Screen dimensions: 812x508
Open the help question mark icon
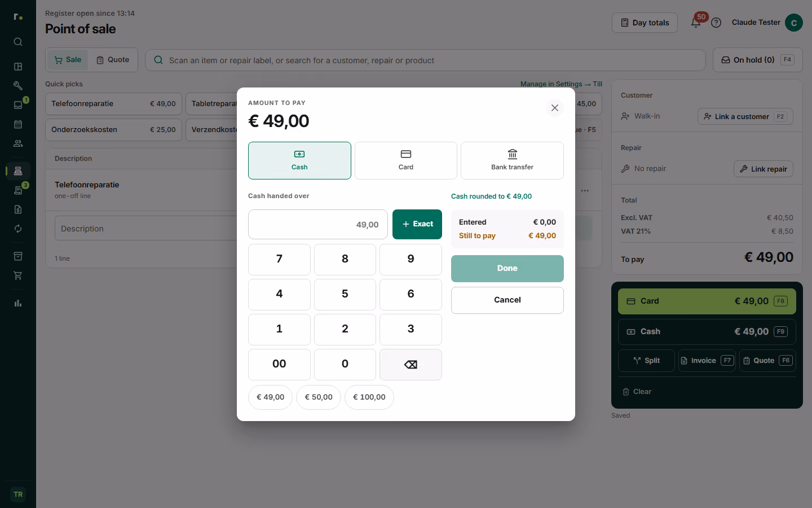pos(716,23)
